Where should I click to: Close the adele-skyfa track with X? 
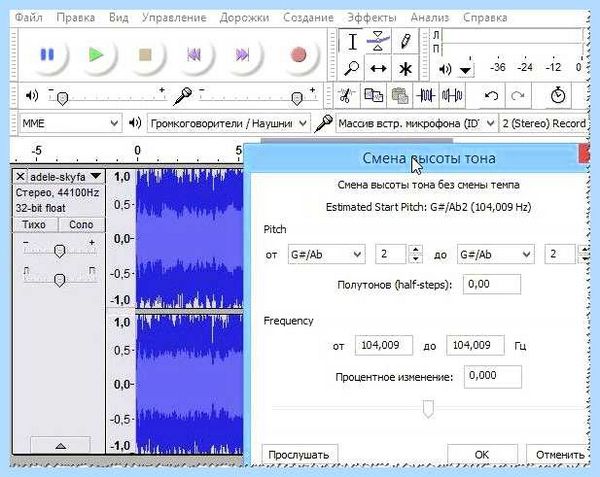(x=20, y=177)
